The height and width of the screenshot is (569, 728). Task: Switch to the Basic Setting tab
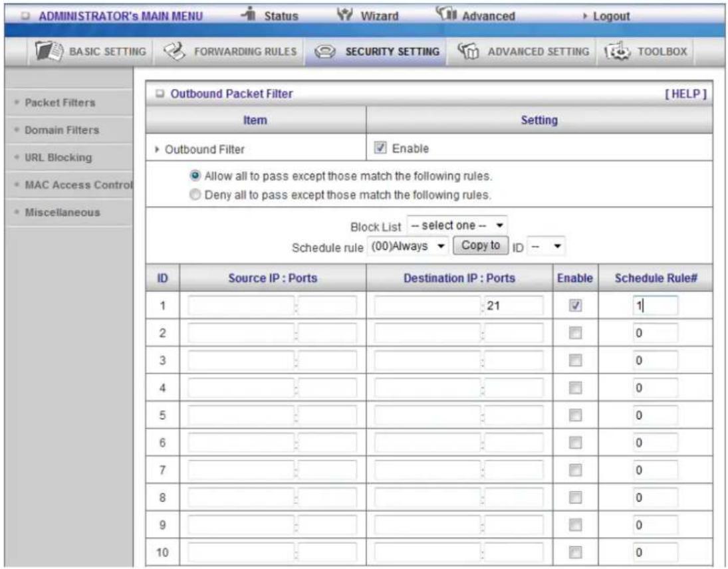click(x=107, y=52)
